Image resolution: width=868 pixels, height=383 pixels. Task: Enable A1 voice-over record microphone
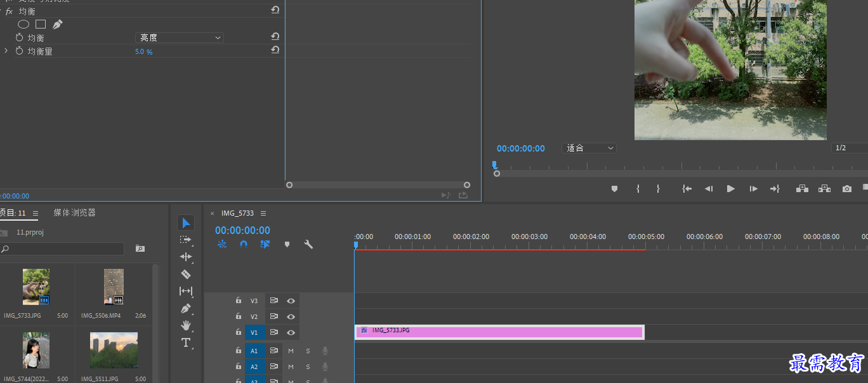(325, 351)
